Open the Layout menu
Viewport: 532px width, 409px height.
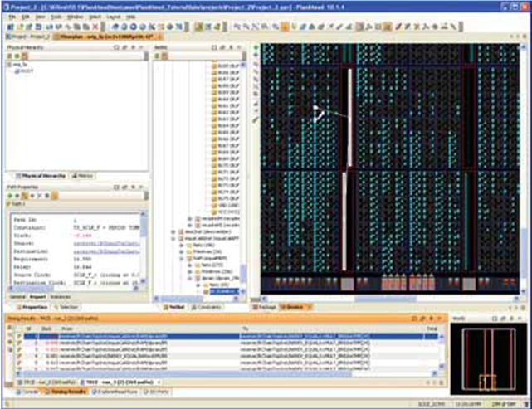coord(114,17)
